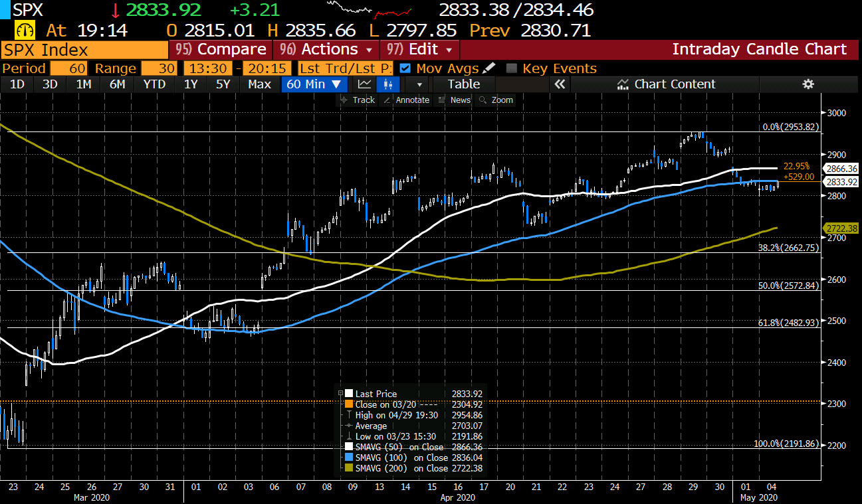
Task: Open chart settings gear icon
Action: (x=808, y=84)
